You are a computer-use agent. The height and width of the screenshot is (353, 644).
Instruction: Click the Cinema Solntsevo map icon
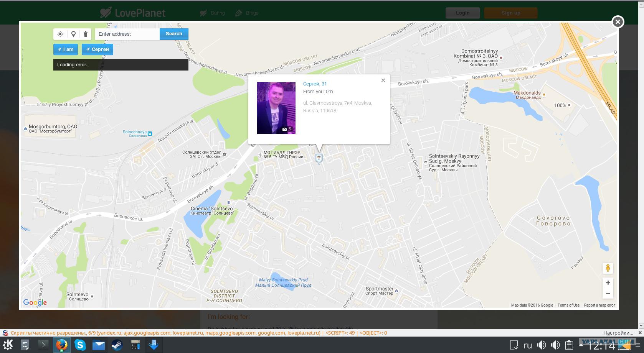point(229,203)
